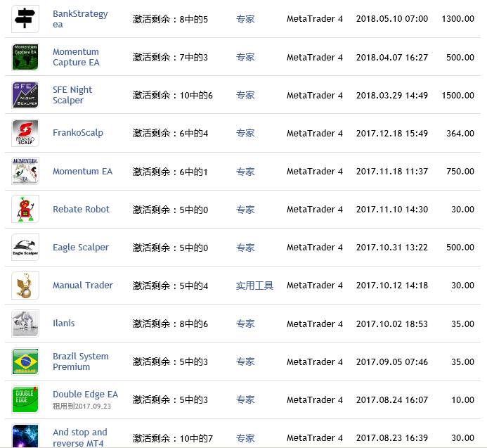The height and width of the screenshot is (448, 487).
Task: Go to the Eagle Scalper link
Action: pos(81,247)
